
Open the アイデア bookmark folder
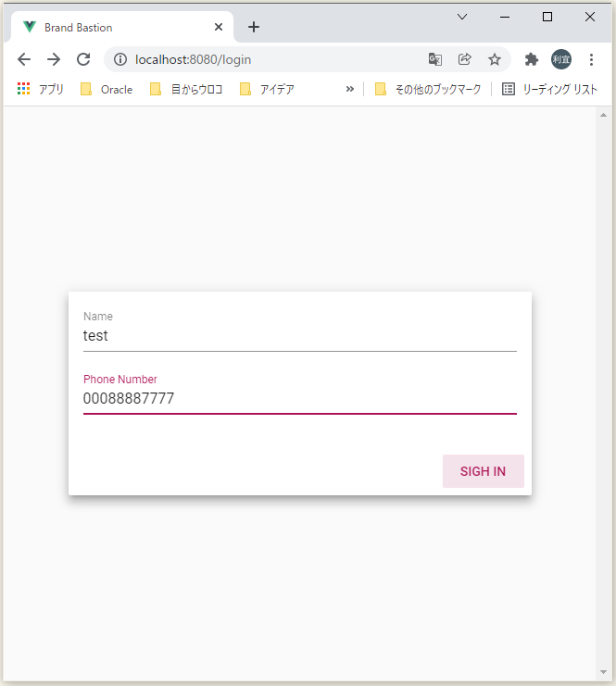[267, 89]
